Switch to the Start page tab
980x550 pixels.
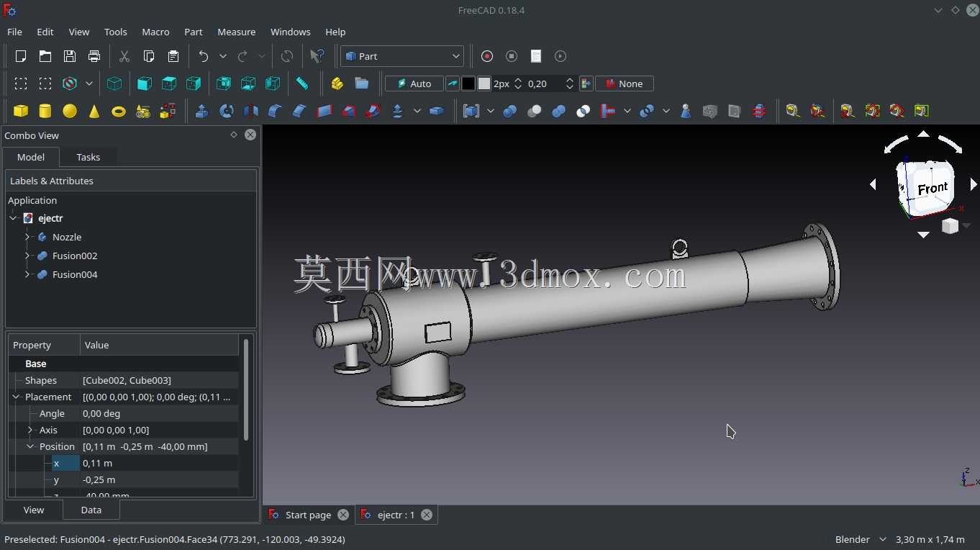click(308, 515)
